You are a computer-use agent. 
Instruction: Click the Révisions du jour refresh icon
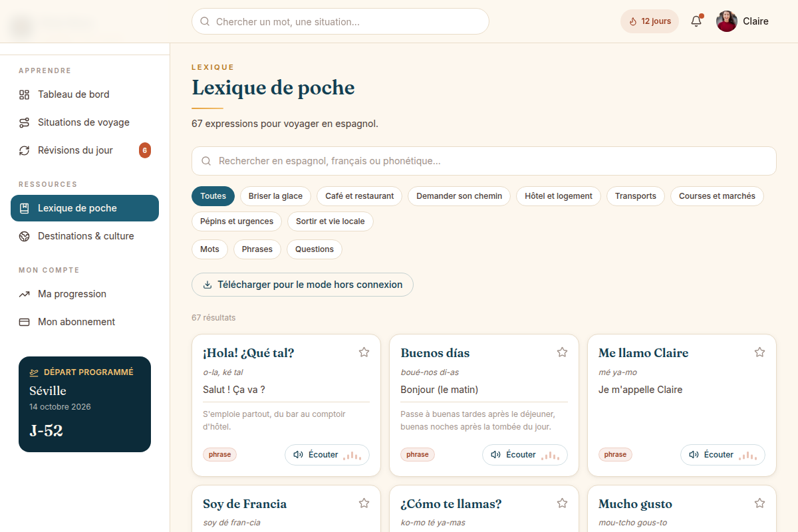pyautogui.click(x=24, y=150)
